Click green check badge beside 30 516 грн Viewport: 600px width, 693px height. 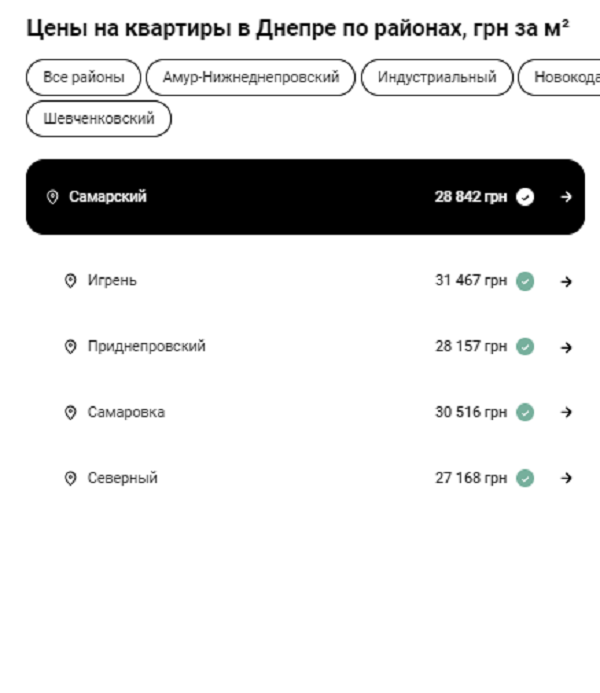pos(525,412)
